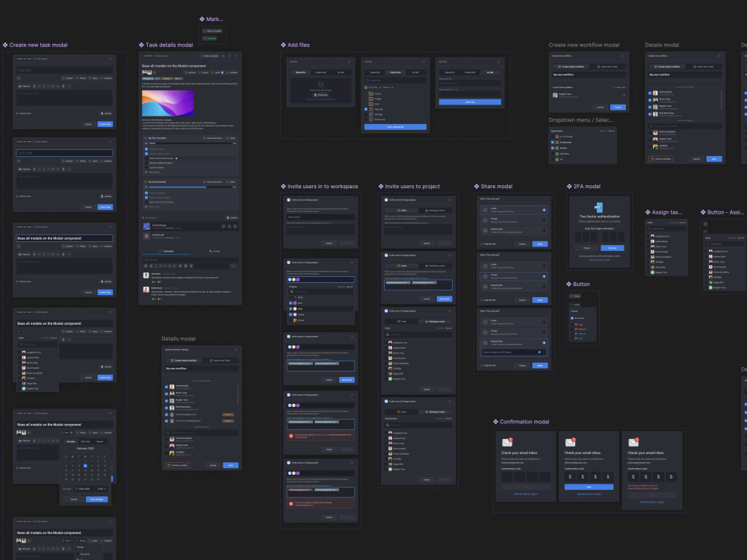
Task: Click the component icon beside 2FA modal label
Action: [569, 186]
